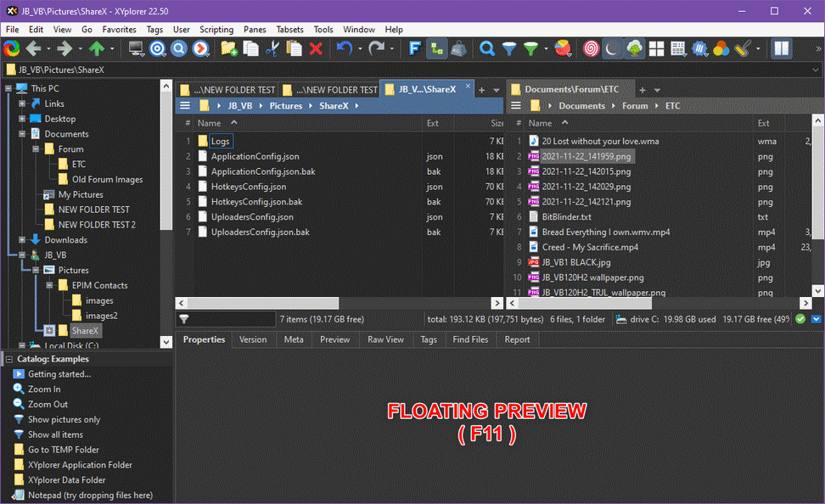
Task: Create a new folder with toolbar icon
Action: [229, 49]
